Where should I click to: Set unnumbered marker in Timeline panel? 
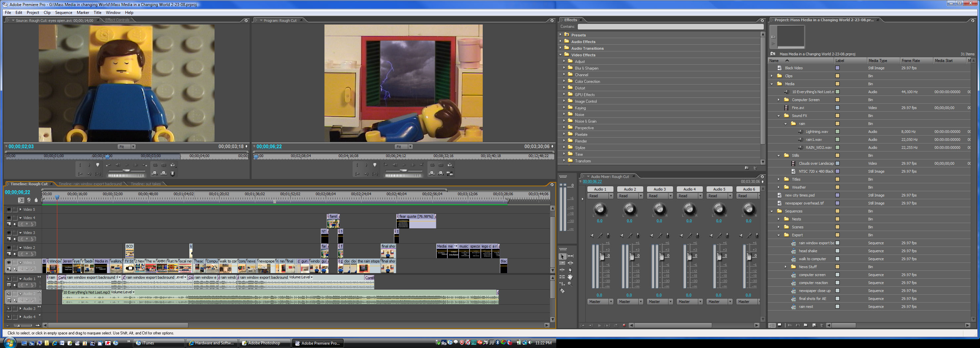click(36, 200)
